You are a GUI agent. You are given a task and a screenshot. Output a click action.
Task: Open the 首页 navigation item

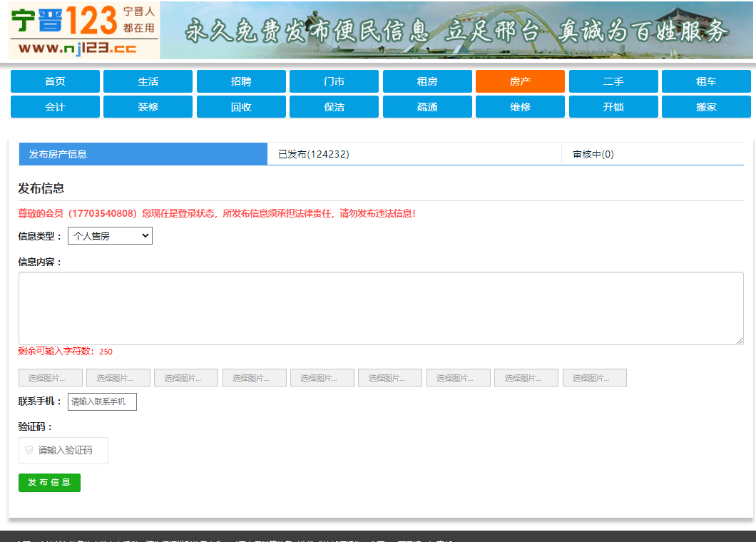point(55,81)
